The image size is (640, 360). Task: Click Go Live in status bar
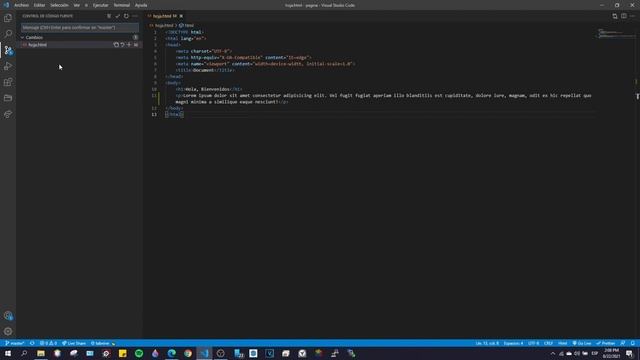(x=582, y=343)
